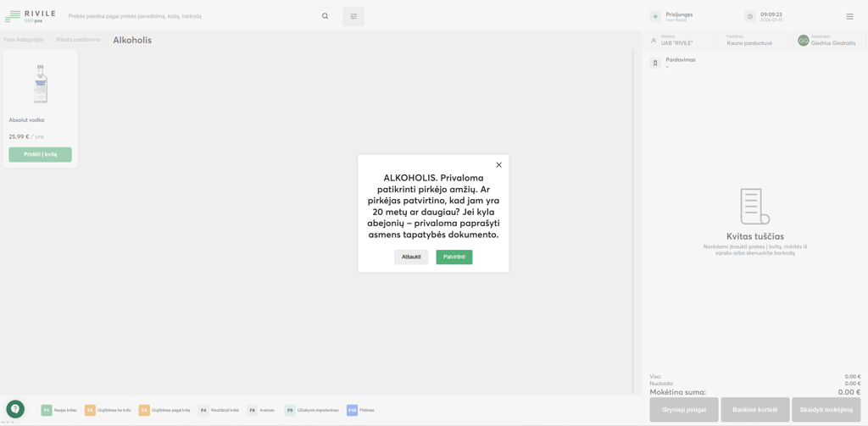
Task: Select the F10 Pirkimas shortcut
Action: (360, 410)
